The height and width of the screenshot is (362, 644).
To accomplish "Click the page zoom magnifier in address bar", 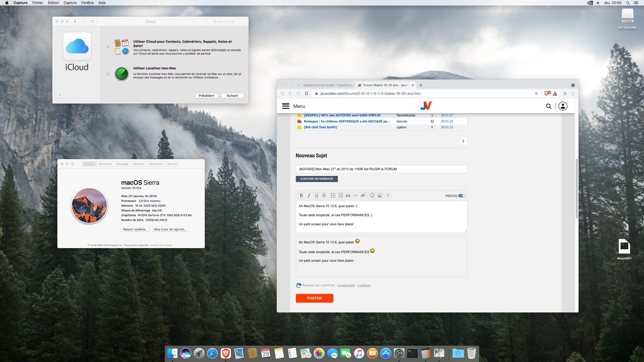I will [x=536, y=94].
